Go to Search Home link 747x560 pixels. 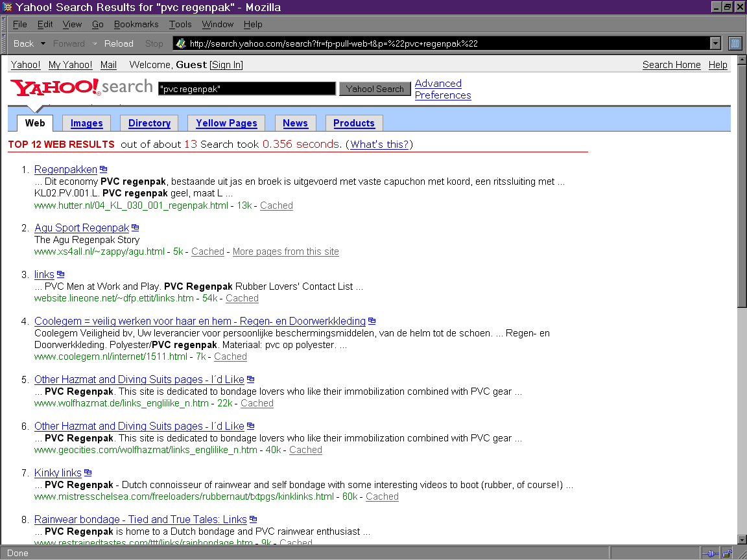click(x=672, y=65)
